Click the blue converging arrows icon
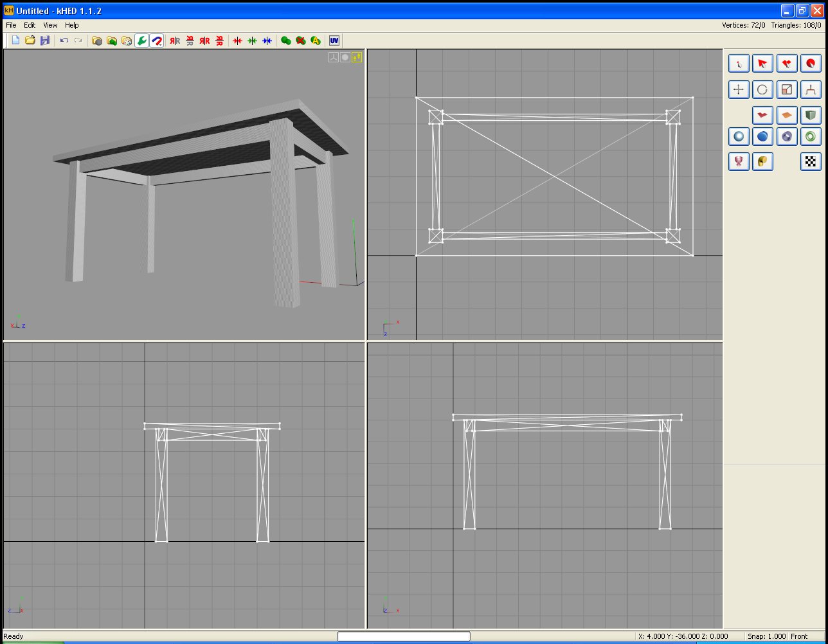This screenshot has height=644, width=828. click(267, 40)
